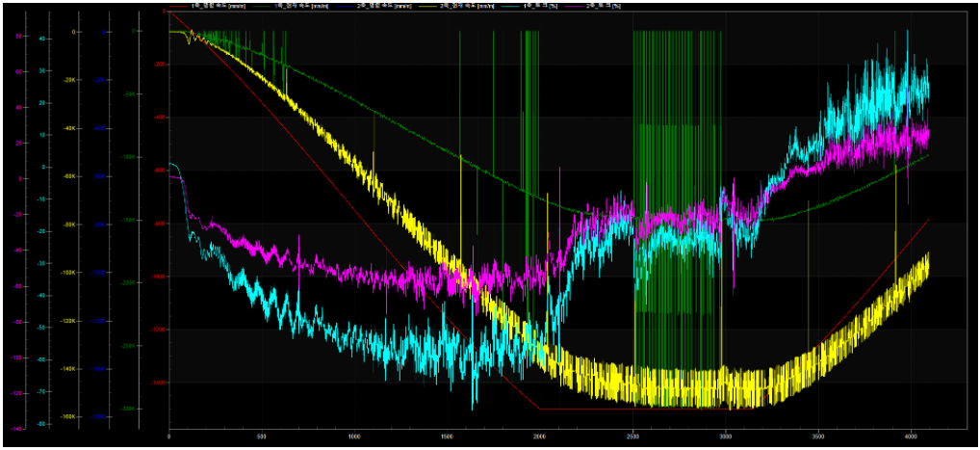Click the red legend entry at top
The image size is (980, 450).
[208, 7]
